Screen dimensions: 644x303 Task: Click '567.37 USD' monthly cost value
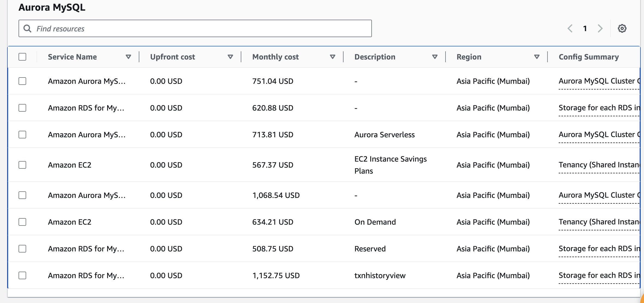pos(273,165)
